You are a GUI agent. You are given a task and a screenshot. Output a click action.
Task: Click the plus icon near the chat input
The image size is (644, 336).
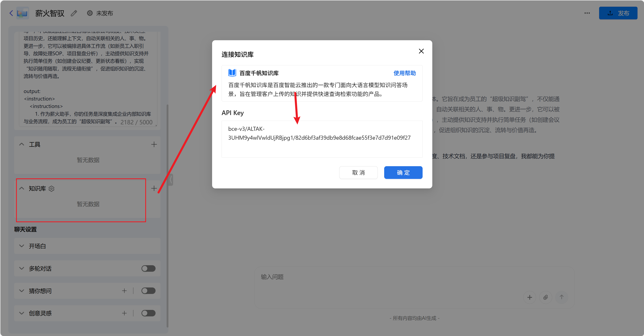pyautogui.click(x=530, y=297)
